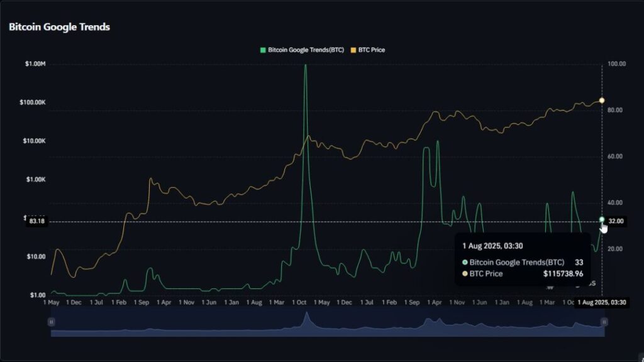Click "BTC Price" inside the tooltip

pos(486,274)
